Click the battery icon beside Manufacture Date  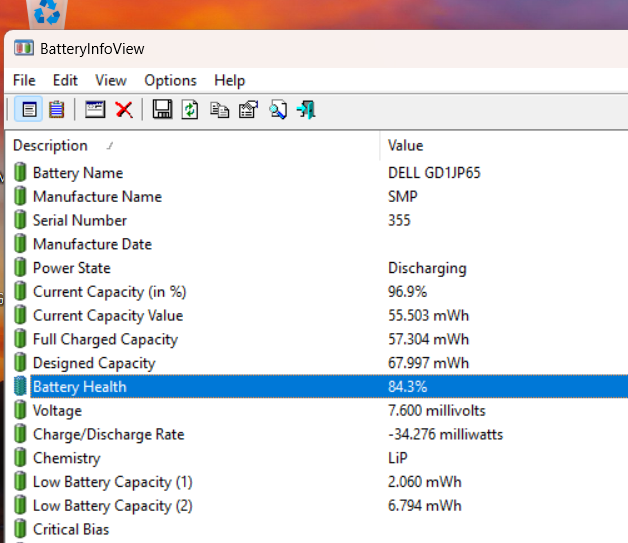tap(20, 244)
